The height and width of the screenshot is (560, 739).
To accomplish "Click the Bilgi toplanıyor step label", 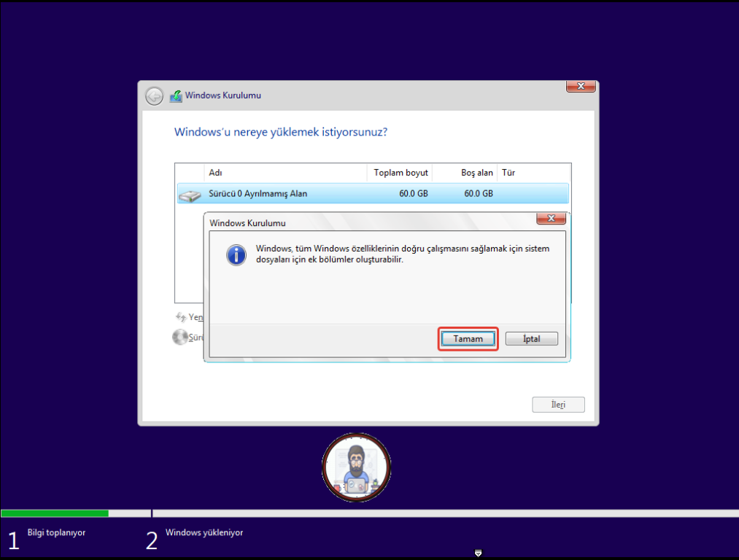I will [x=56, y=532].
